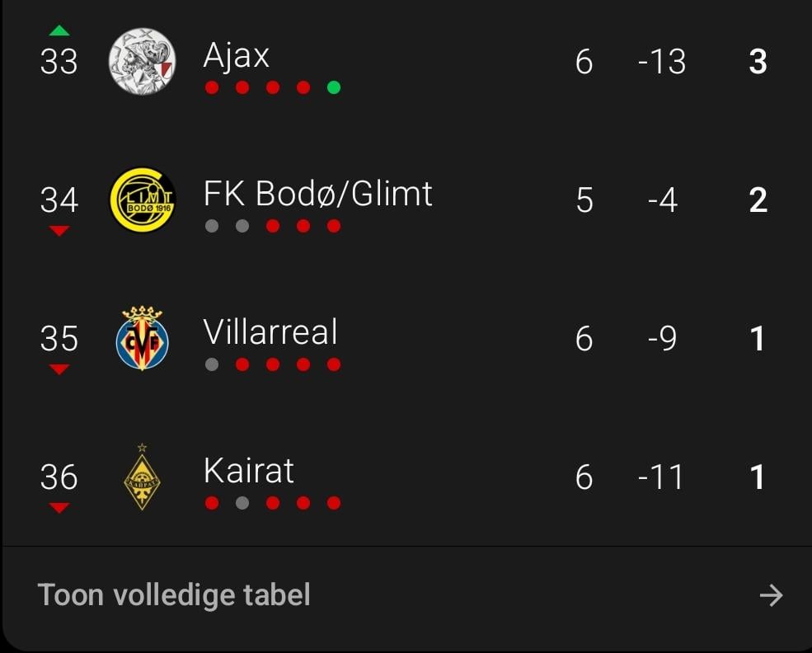Click the right arrow beside Toon volledige tabel
This screenshot has height=653, width=812.
tap(771, 595)
